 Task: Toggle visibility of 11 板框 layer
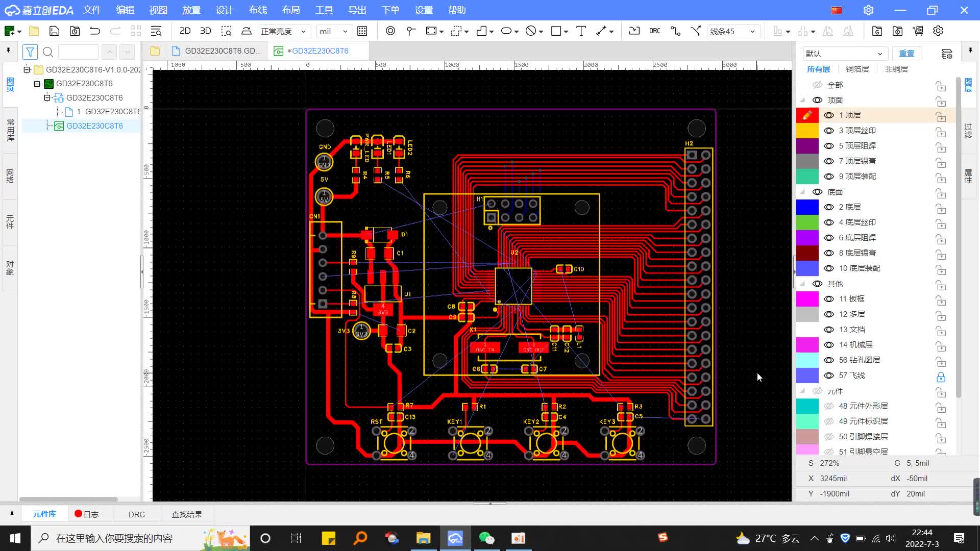coord(829,299)
